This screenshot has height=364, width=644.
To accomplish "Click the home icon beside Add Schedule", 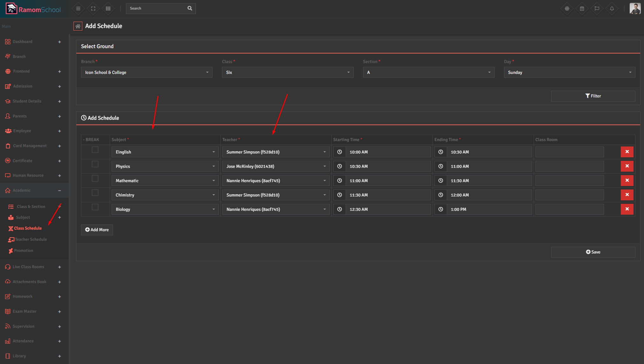I will pos(78,26).
